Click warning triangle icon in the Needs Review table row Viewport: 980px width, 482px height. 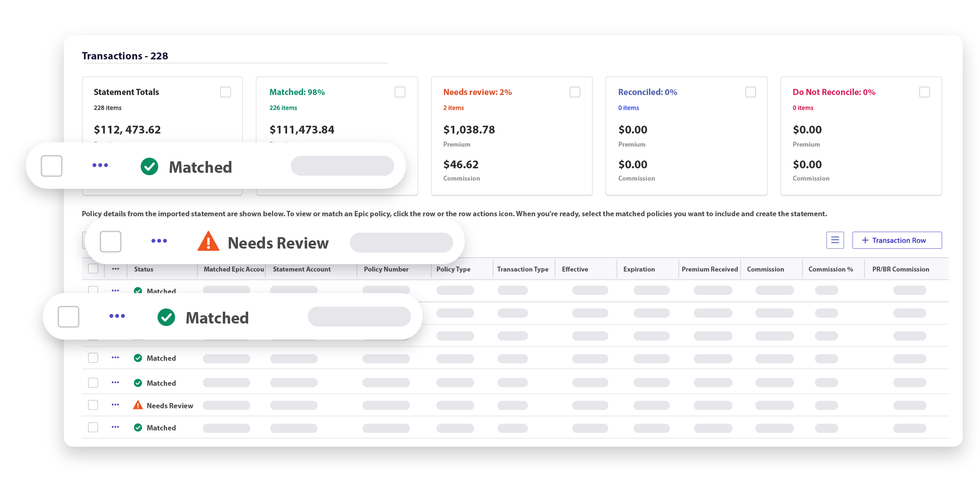click(x=138, y=405)
